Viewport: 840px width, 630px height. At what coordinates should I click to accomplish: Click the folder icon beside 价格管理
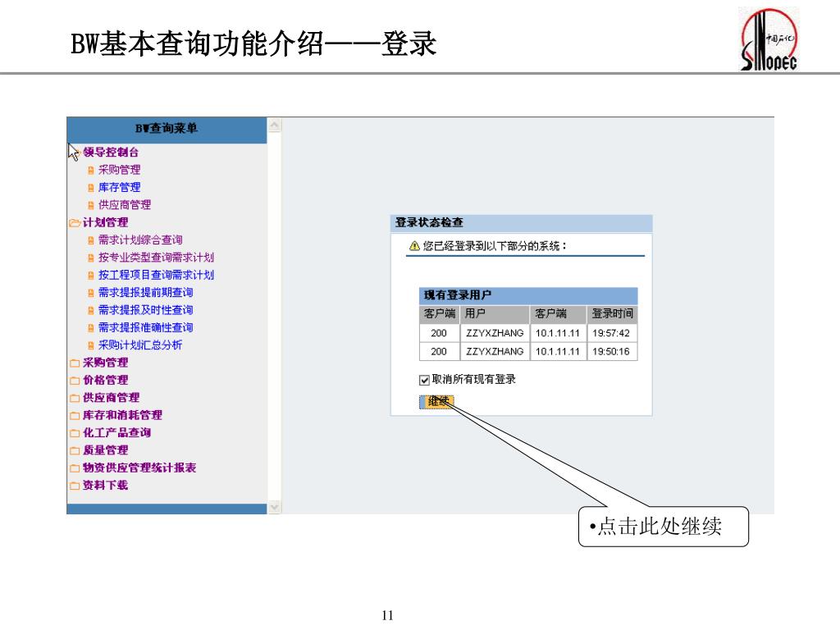tap(75, 381)
